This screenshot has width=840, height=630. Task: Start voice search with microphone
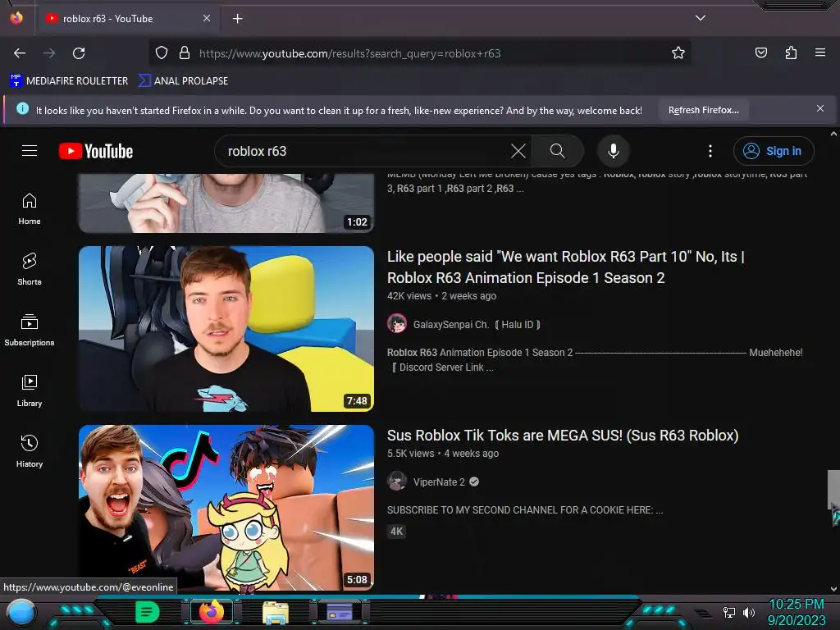click(x=614, y=151)
